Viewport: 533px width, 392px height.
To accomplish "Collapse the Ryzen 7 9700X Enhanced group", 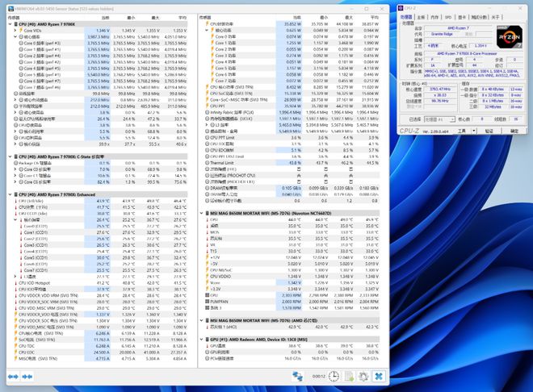I will pos(10,194).
